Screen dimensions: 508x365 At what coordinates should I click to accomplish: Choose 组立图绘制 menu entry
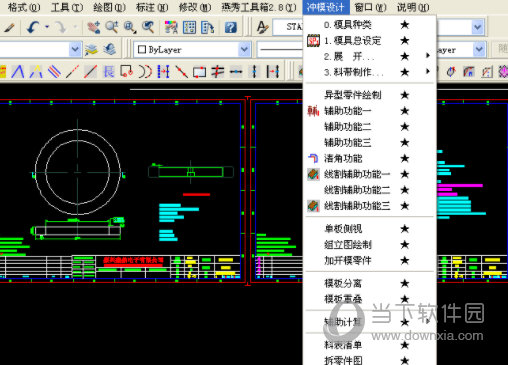369,245
